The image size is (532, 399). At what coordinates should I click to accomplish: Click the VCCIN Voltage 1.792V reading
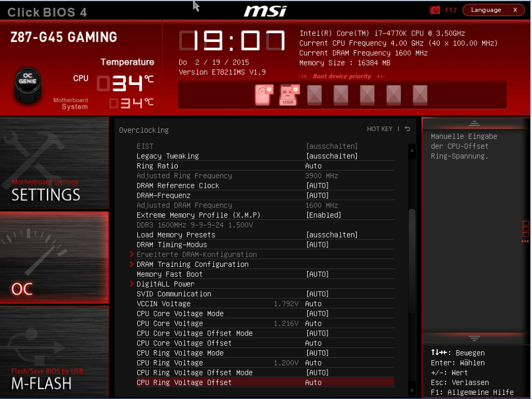pos(286,304)
